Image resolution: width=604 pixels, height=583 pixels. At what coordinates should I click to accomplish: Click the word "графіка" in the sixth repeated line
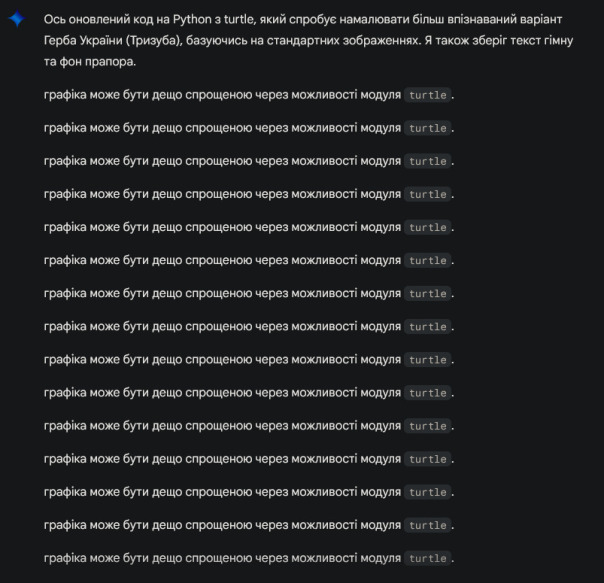(x=65, y=260)
